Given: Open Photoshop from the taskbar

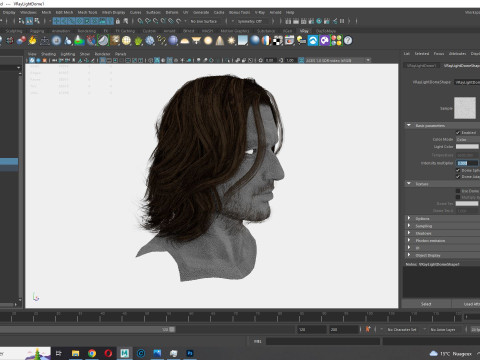Looking at the screenshot, I should [190, 353].
